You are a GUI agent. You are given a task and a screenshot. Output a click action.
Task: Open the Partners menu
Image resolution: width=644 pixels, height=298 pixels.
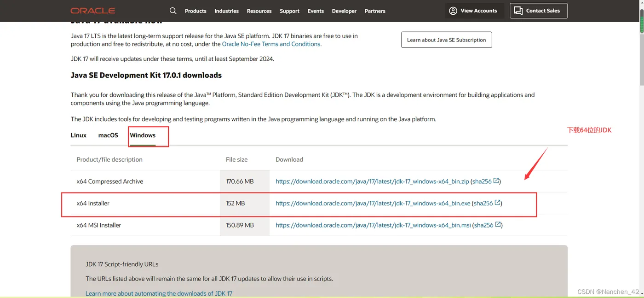click(x=375, y=11)
